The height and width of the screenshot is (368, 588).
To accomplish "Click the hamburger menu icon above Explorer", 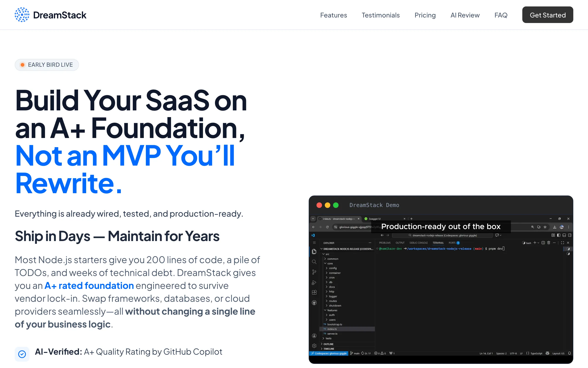I will (x=314, y=243).
